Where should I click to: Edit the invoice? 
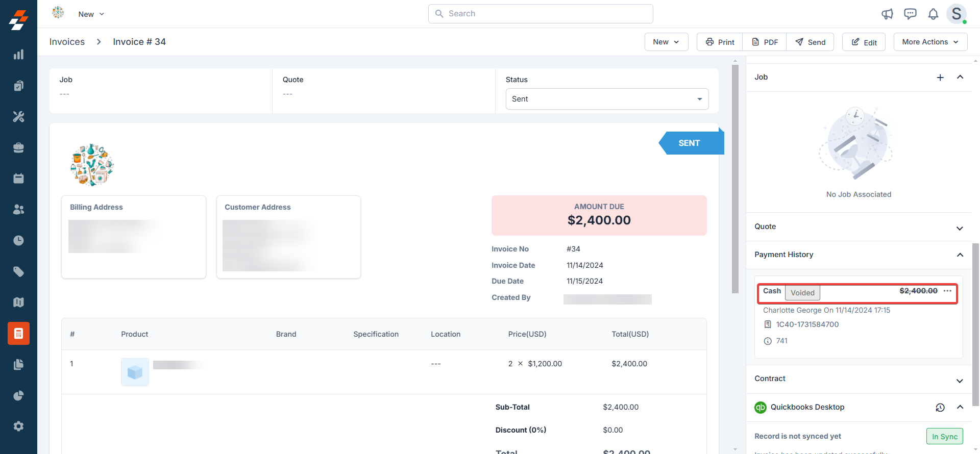(x=864, y=42)
